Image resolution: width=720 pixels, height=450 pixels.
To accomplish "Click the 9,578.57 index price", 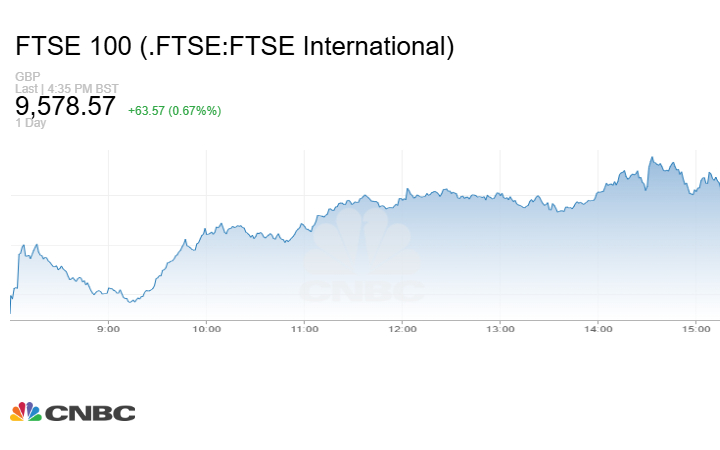I will (x=66, y=106).
